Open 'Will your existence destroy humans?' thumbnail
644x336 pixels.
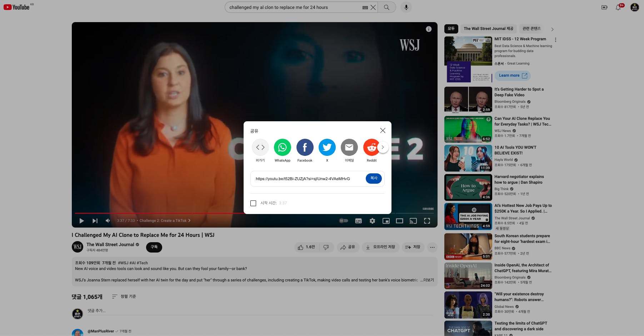pos(468,305)
